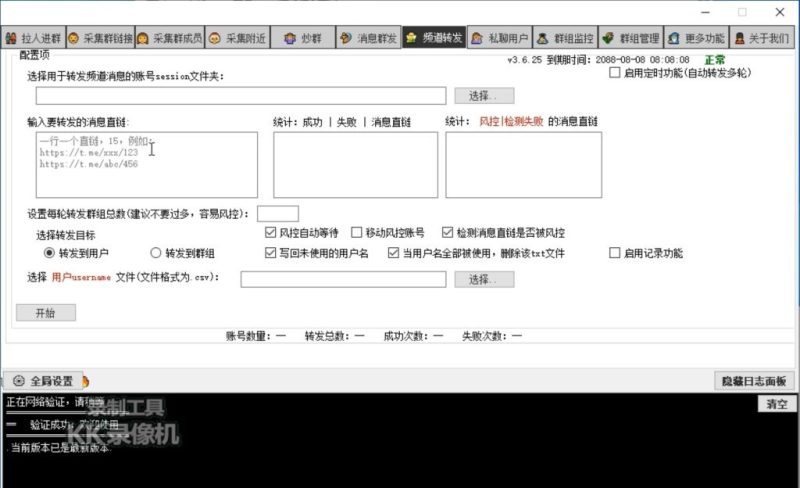Select the 炒群 tab
Viewport: 800px width, 488px height.
303,37
